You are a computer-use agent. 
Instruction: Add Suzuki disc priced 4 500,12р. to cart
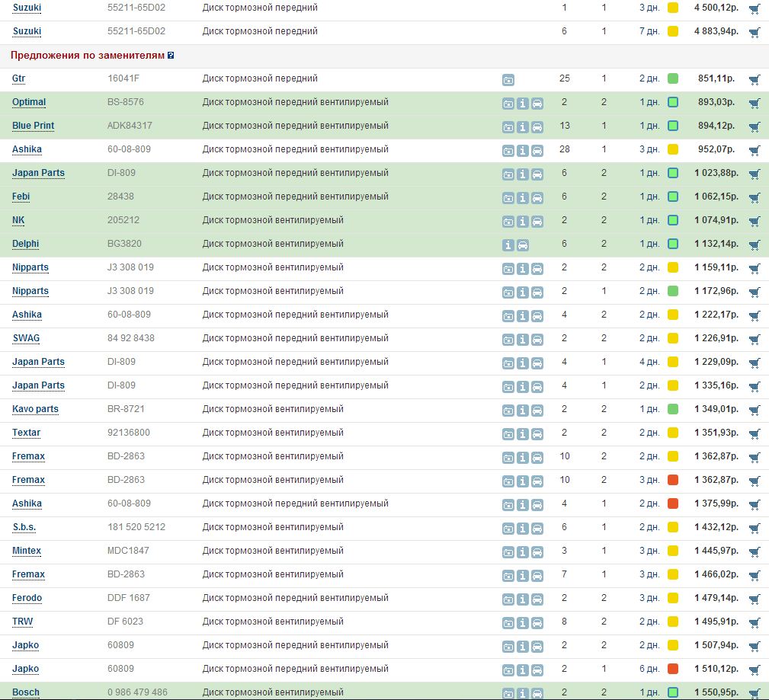coord(755,9)
